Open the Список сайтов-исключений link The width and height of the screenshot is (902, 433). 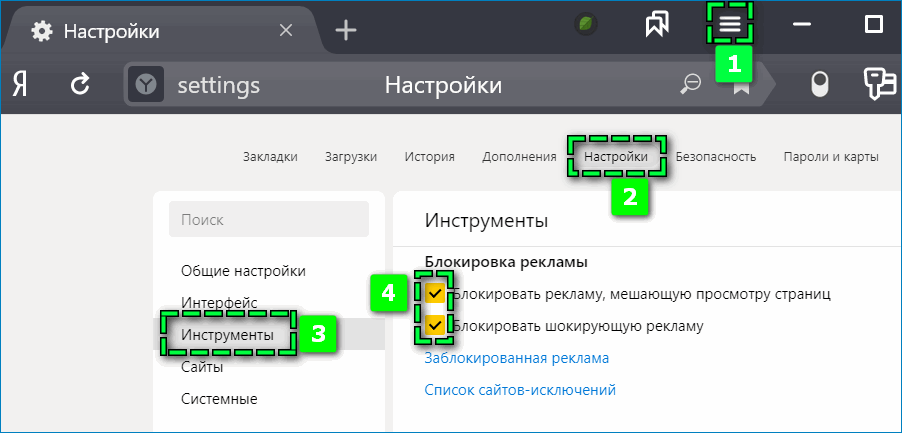(x=520, y=390)
